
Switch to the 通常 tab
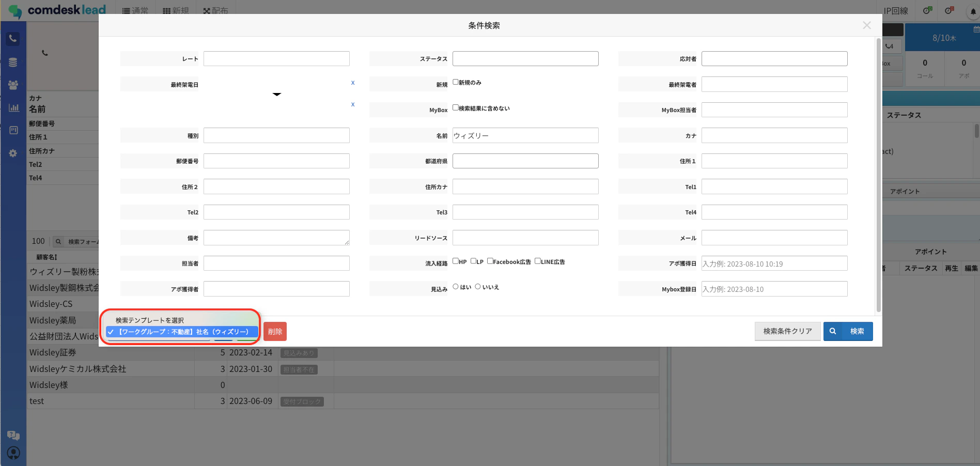pos(135,11)
